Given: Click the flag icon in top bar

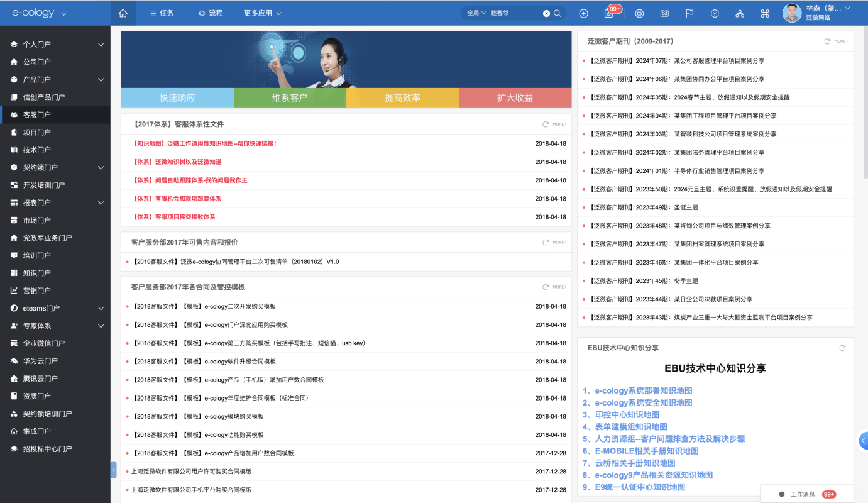Looking at the screenshot, I should [689, 13].
